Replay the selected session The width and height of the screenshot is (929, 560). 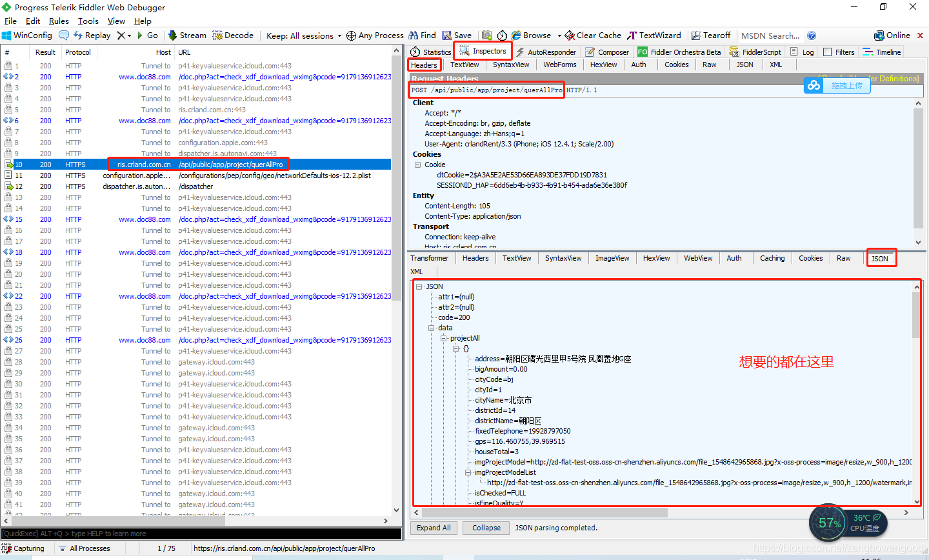92,35
